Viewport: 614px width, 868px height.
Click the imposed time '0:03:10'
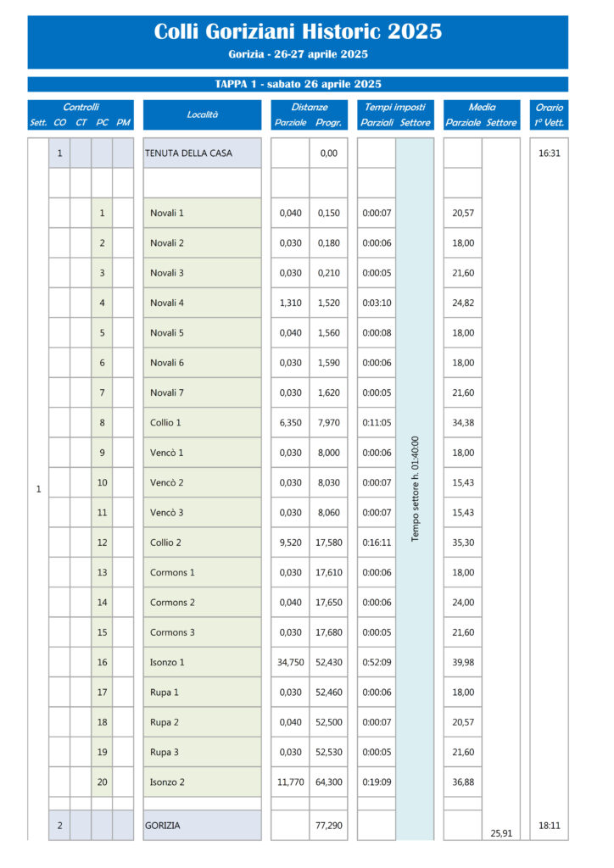pos(377,303)
